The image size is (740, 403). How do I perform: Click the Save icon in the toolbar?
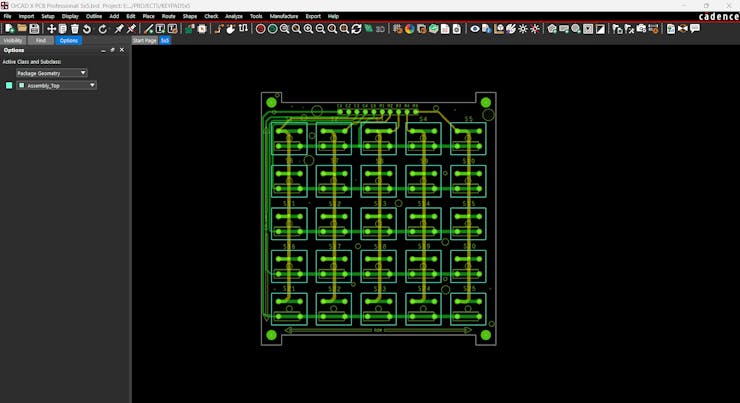tap(34, 29)
